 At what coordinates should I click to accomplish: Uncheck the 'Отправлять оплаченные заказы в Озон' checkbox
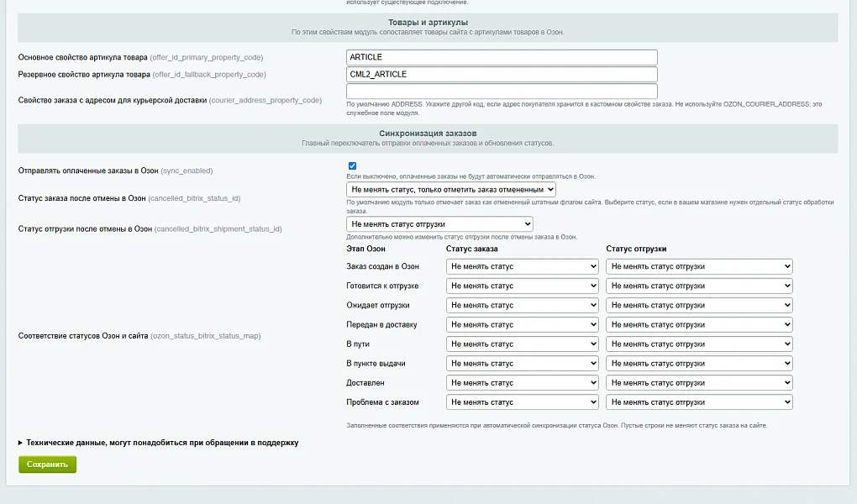click(x=352, y=165)
